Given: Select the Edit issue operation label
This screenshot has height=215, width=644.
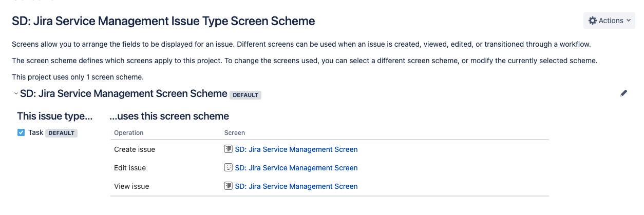Looking at the screenshot, I should point(130,168).
